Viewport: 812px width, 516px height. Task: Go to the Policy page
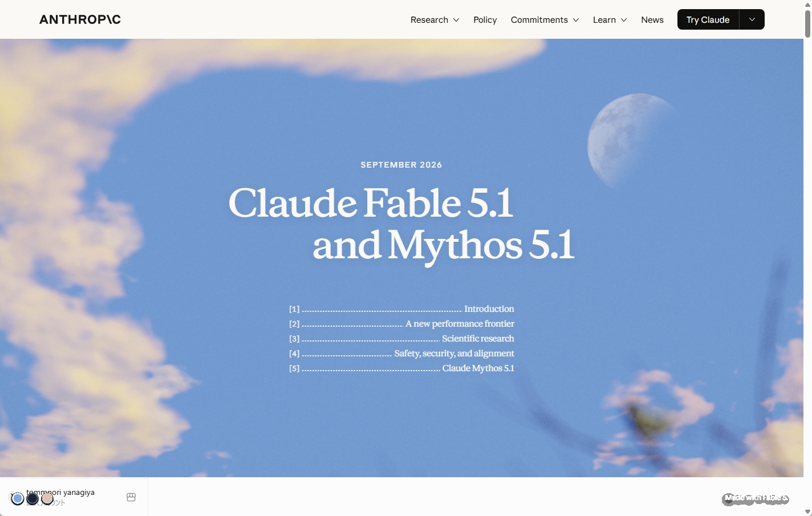coord(485,20)
